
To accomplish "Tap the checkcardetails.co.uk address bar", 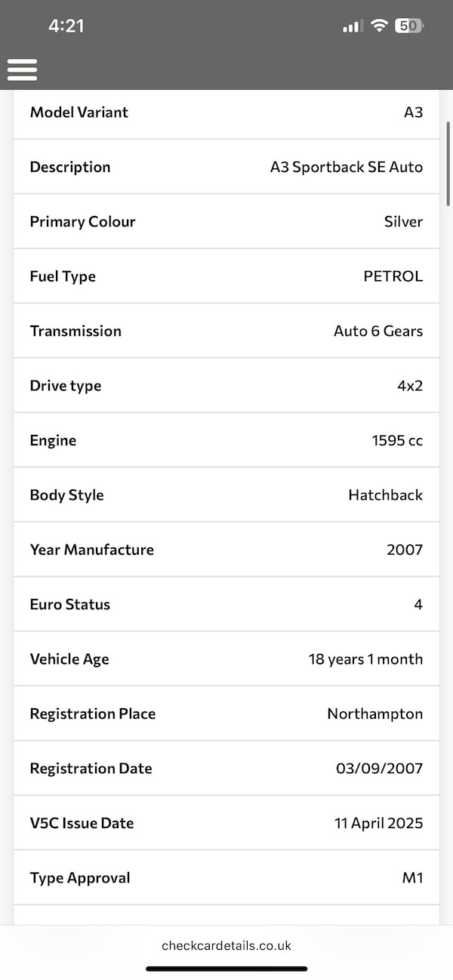I will (226, 945).
